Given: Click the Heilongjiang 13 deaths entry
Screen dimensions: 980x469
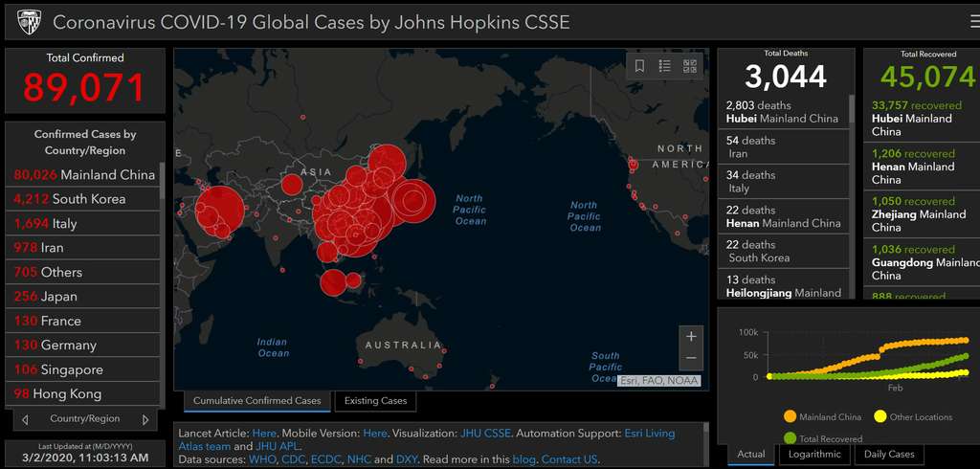Looking at the screenshot, I should point(783,285).
